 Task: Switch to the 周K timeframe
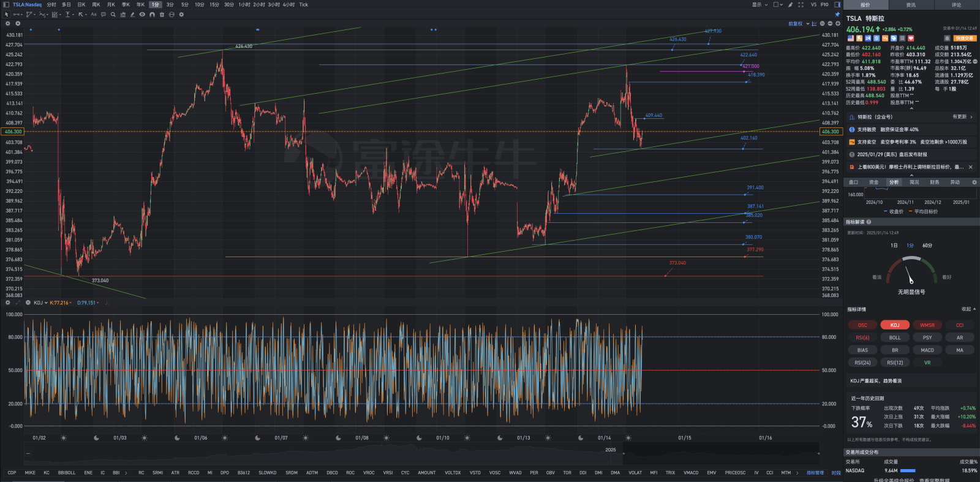(x=96, y=4)
